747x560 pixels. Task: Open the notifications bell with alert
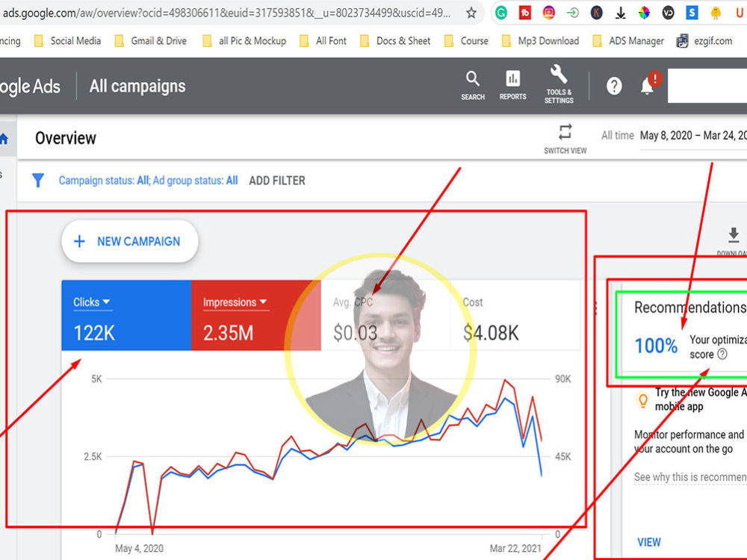(x=650, y=84)
